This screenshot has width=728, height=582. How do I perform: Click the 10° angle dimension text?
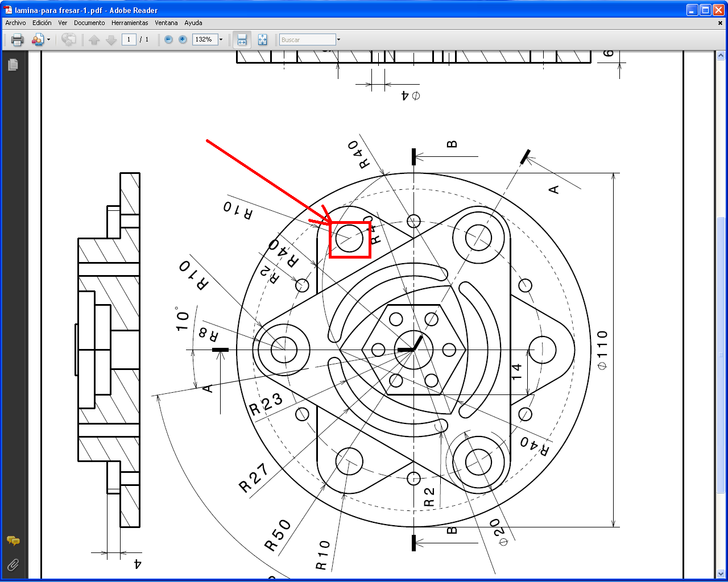(181, 319)
